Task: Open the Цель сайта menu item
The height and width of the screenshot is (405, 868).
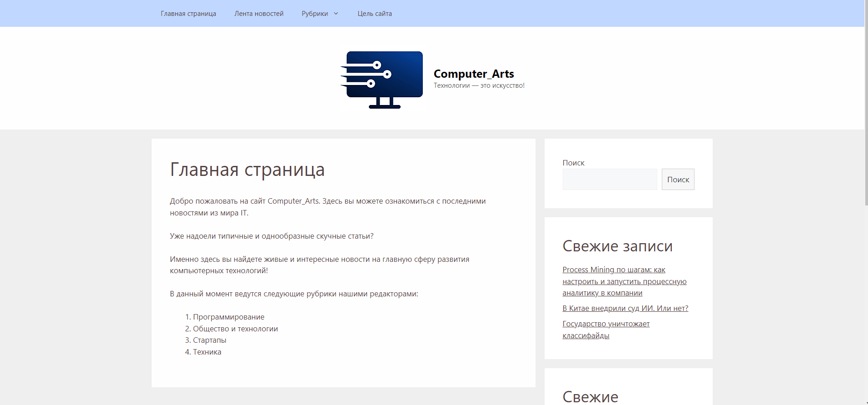Action: coord(375,14)
